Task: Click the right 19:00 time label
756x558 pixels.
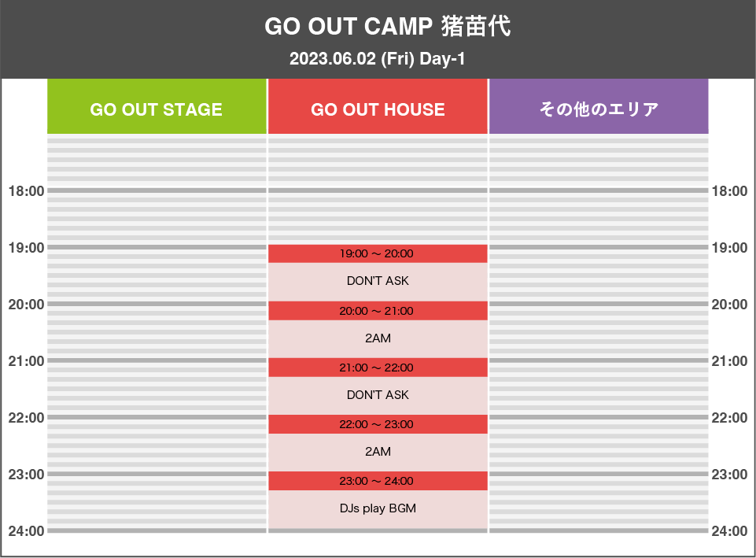Action: (x=729, y=248)
